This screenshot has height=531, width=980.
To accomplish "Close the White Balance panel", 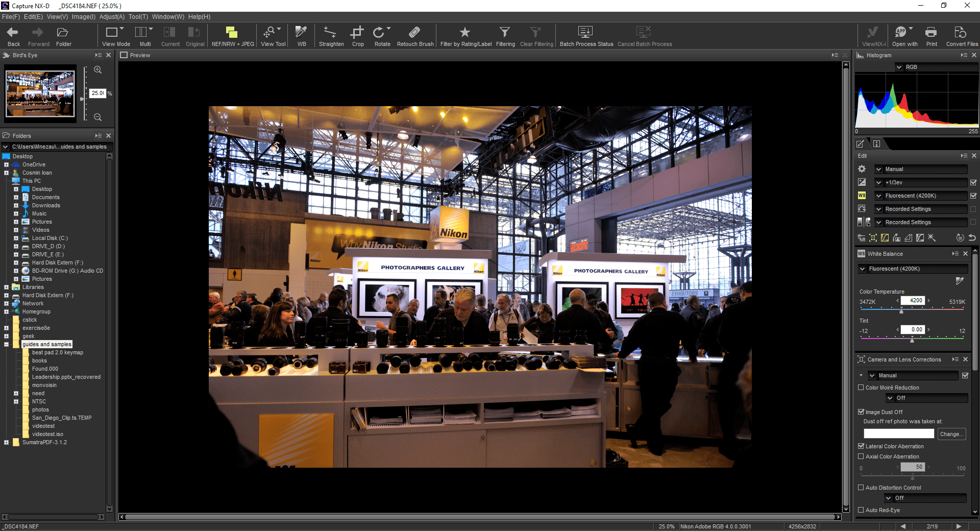I will (x=965, y=254).
